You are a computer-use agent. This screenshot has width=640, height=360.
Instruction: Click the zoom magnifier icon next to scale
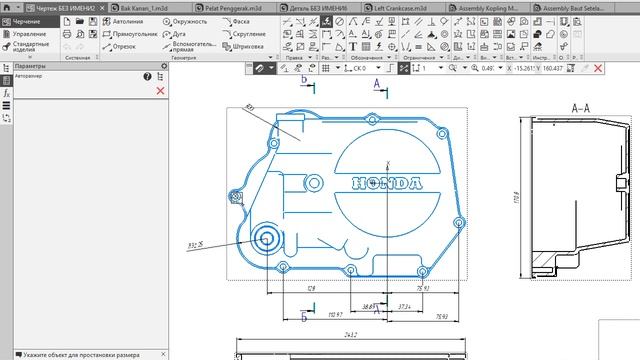tap(475, 69)
